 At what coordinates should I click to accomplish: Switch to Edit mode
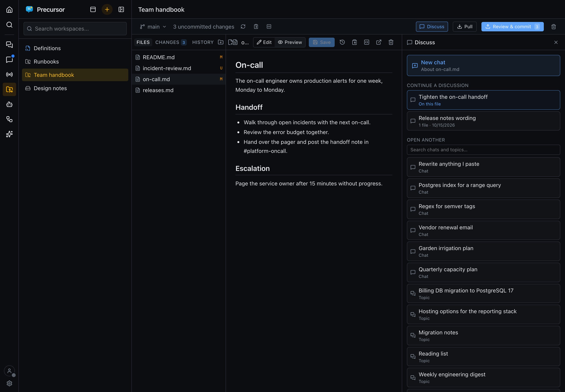coord(264,42)
